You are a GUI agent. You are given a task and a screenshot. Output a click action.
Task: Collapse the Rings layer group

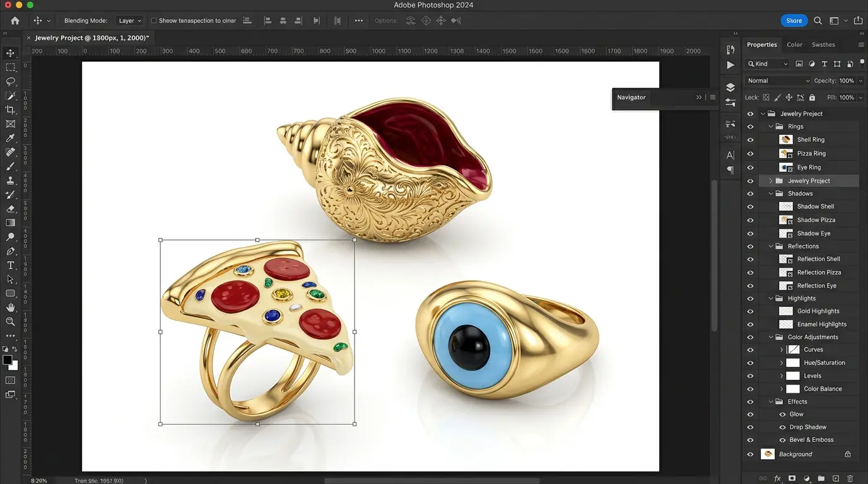pyautogui.click(x=770, y=127)
